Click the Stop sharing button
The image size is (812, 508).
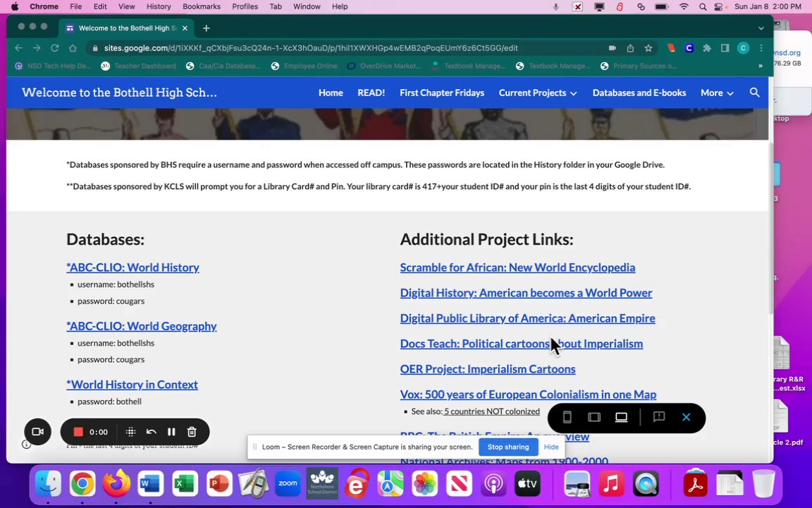pos(508,447)
